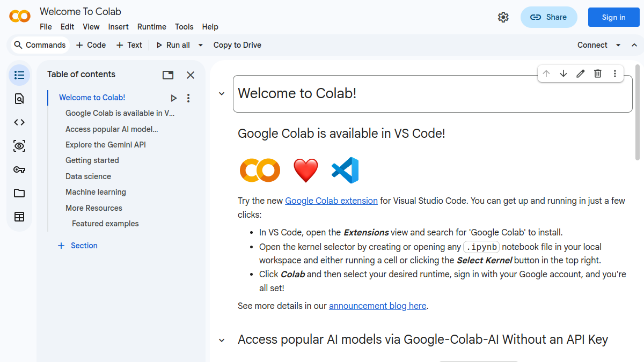Add a Code cell
Viewport: 644px width, 362px height.
tap(91, 45)
